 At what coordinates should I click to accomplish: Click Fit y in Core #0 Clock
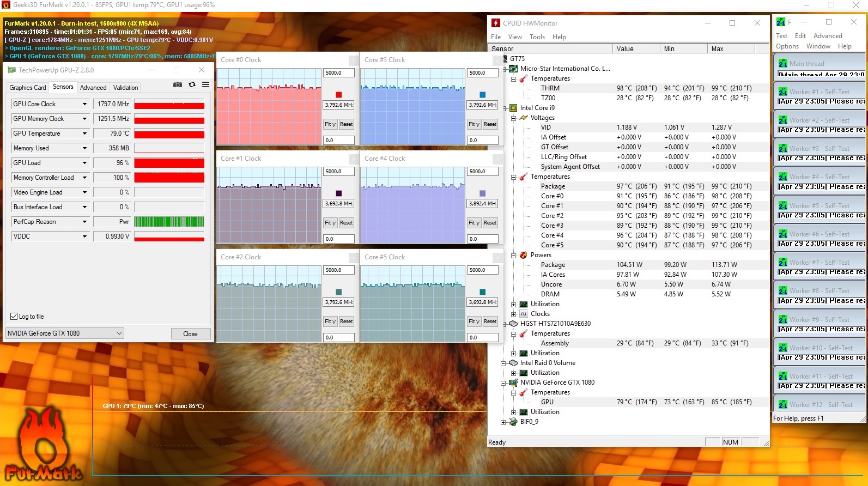coord(330,124)
